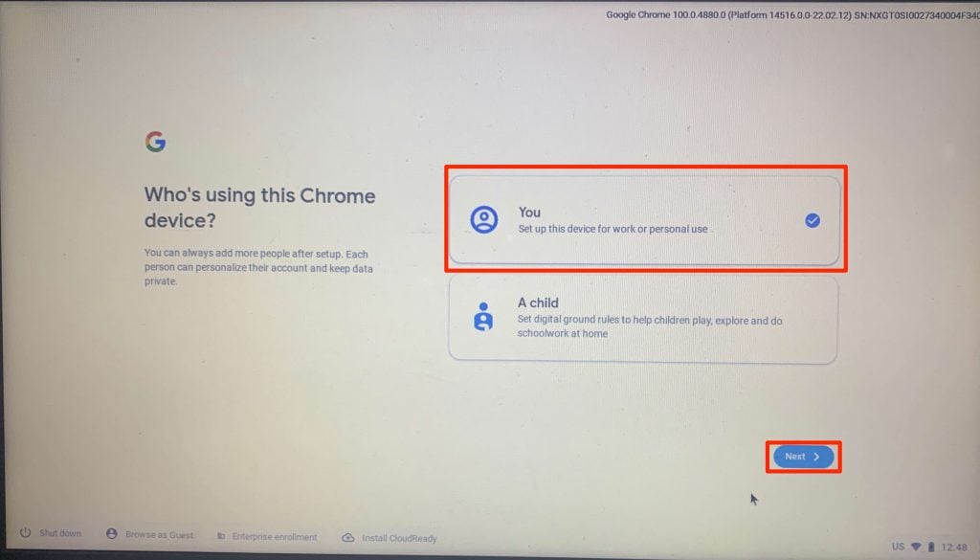Select the You option card
Viewport: 980px width, 560px height.
[644, 220]
